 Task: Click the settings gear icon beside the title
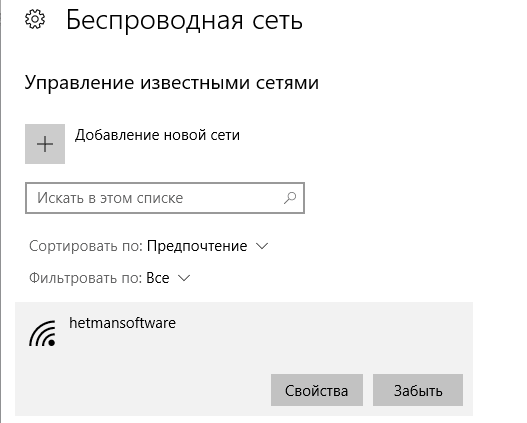tap(35, 19)
